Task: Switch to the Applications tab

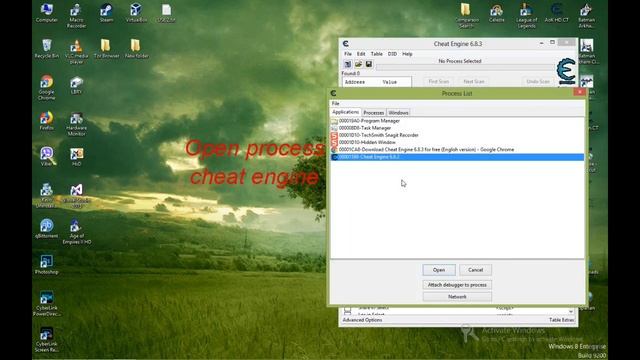Action: point(345,112)
